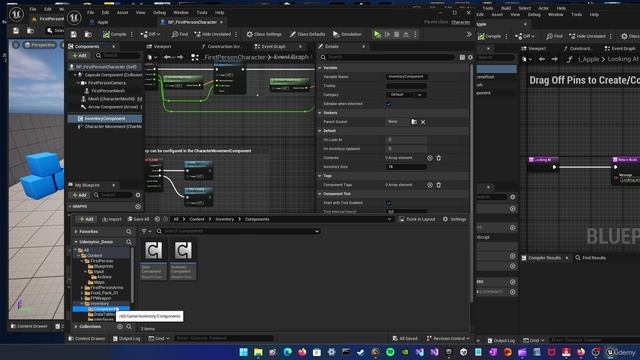Delete Contents array with trash icon
This screenshot has width=640, height=360.
[439, 158]
